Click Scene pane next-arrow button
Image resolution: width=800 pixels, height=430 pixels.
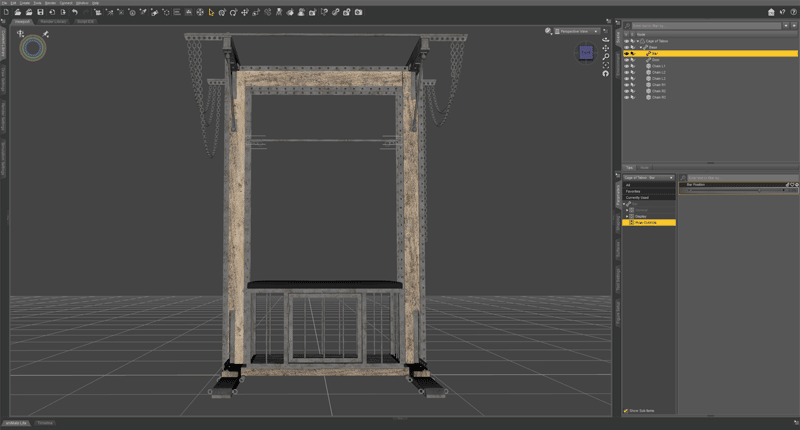point(794,26)
